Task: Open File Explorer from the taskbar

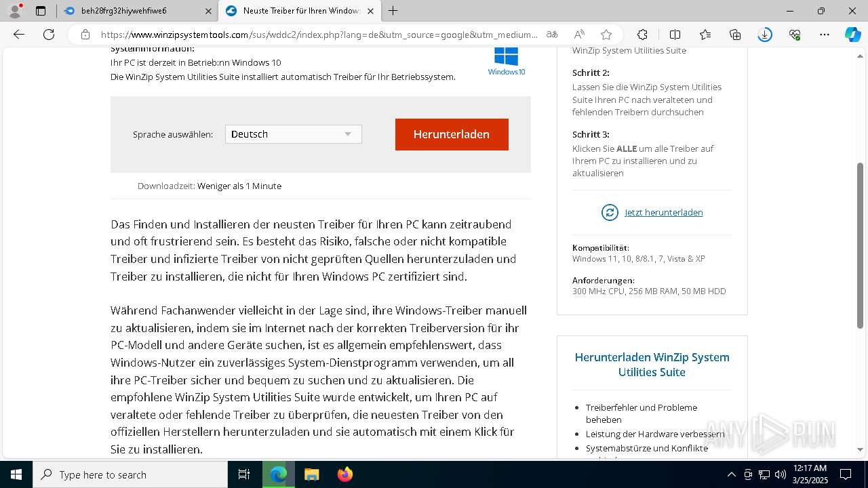Action: click(x=311, y=474)
